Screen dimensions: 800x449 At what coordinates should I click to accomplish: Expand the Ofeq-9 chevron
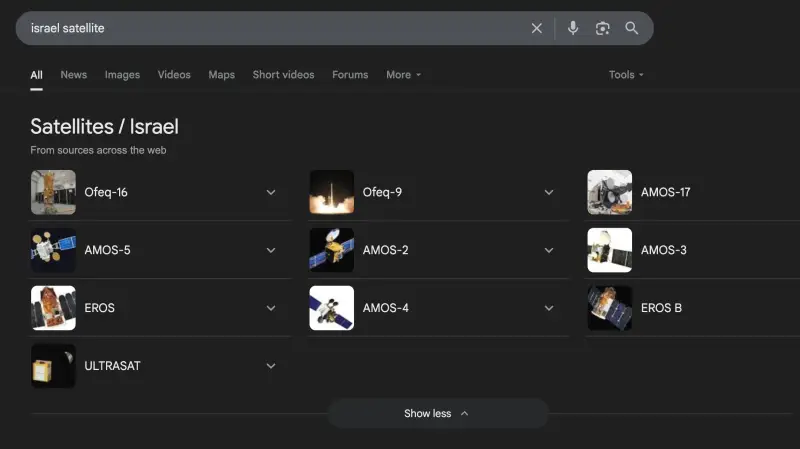click(x=549, y=192)
